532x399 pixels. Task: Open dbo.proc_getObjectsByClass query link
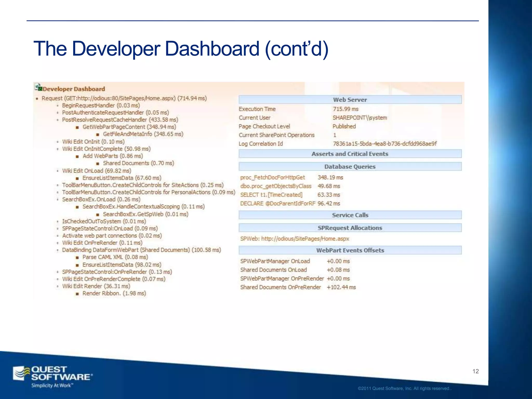[276, 186]
